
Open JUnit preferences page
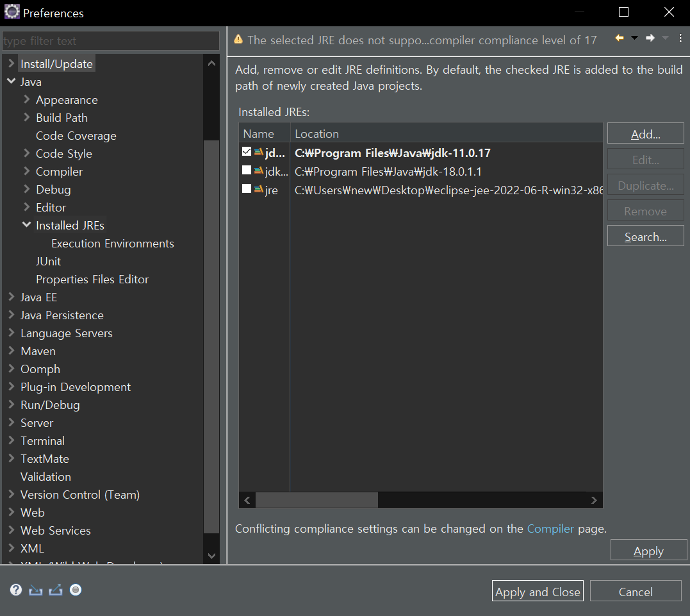point(49,262)
